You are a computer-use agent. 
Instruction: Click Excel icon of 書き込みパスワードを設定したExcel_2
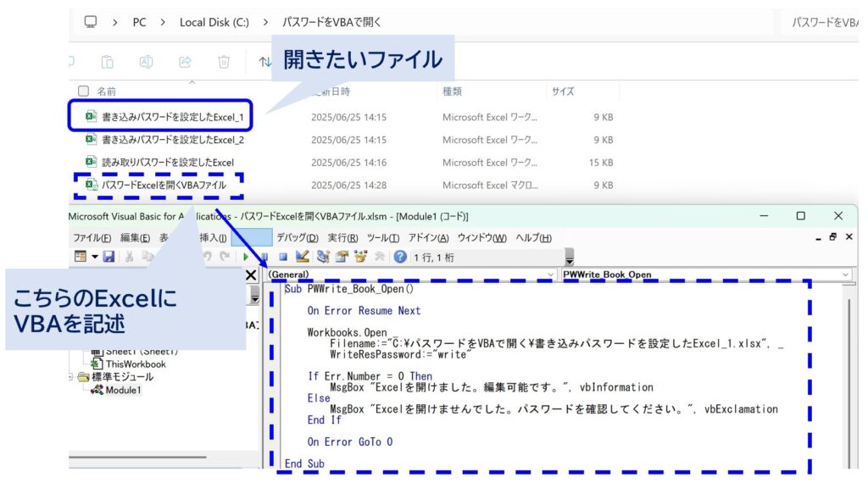92,140
